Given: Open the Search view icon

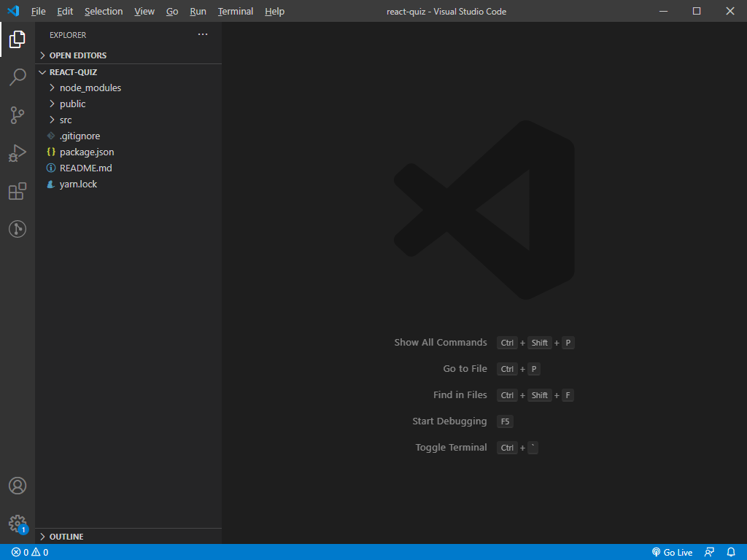Looking at the screenshot, I should (x=18, y=77).
